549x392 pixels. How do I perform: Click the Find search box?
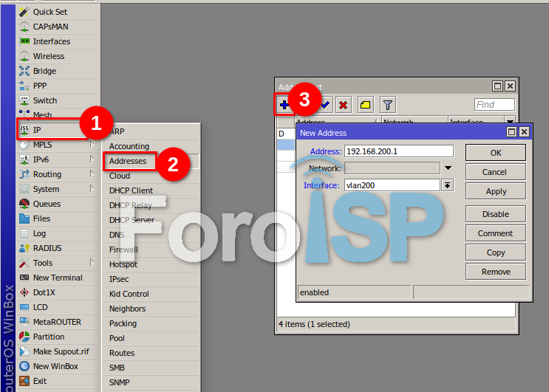(x=494, y=105)
